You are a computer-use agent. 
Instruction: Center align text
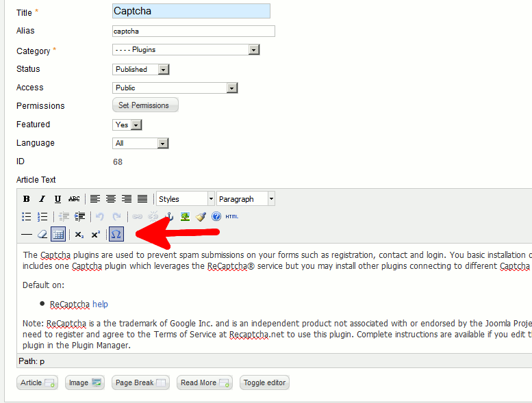pos(111,199)
